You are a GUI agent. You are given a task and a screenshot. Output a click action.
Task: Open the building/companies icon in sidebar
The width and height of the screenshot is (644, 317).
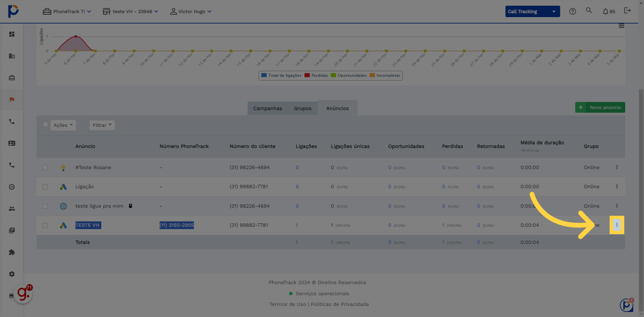click(12, 56)
